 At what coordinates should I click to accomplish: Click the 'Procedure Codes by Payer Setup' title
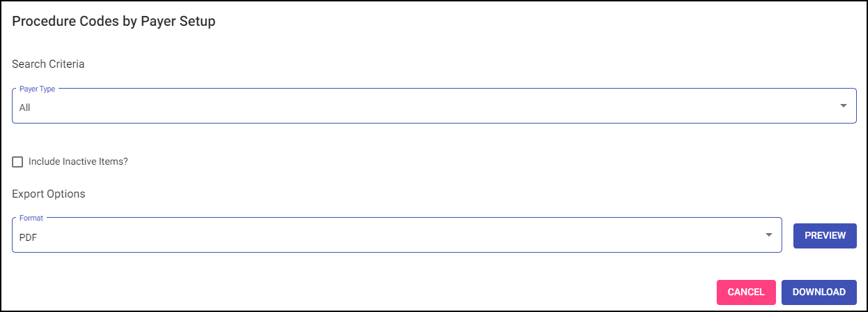[114, 22]
